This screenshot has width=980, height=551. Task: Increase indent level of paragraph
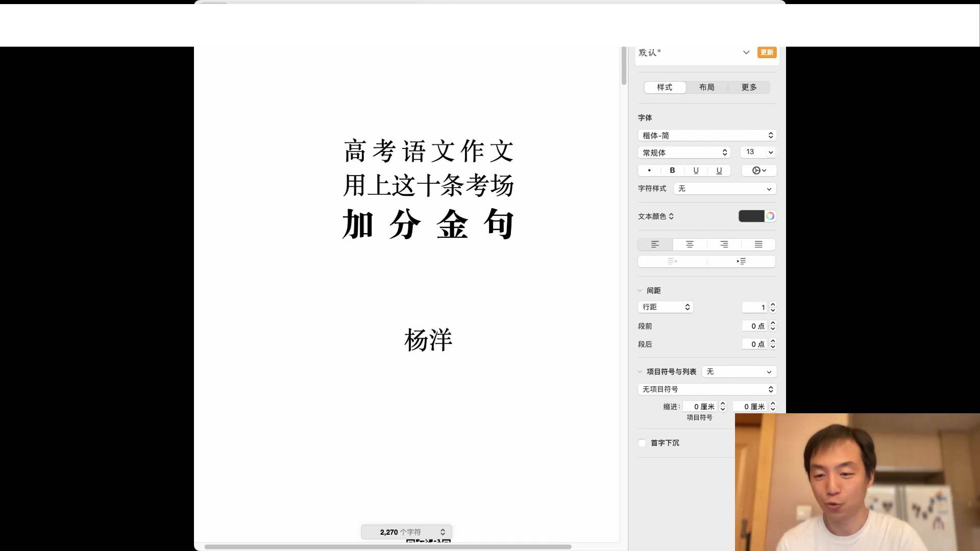point(741,261)
